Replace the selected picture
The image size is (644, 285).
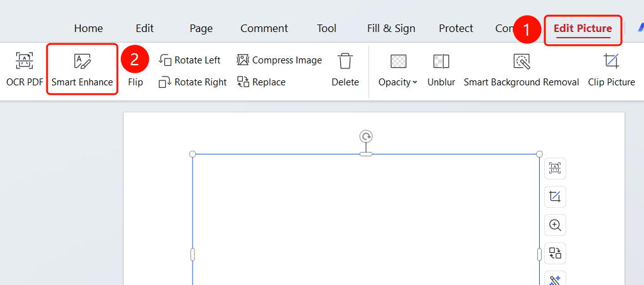[261, 82]
